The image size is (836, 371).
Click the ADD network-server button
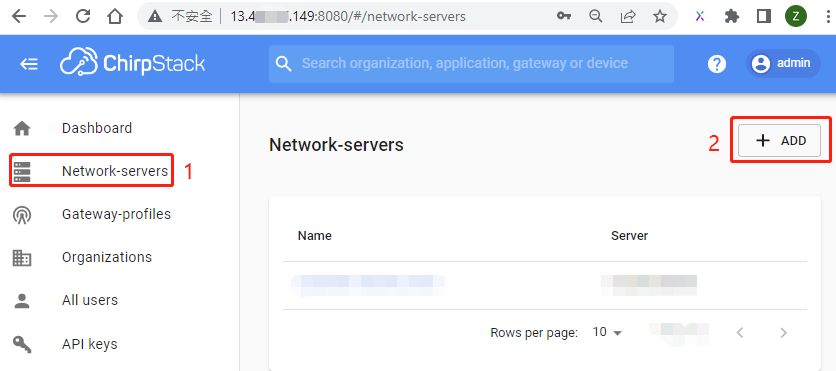tap(779, 140)
